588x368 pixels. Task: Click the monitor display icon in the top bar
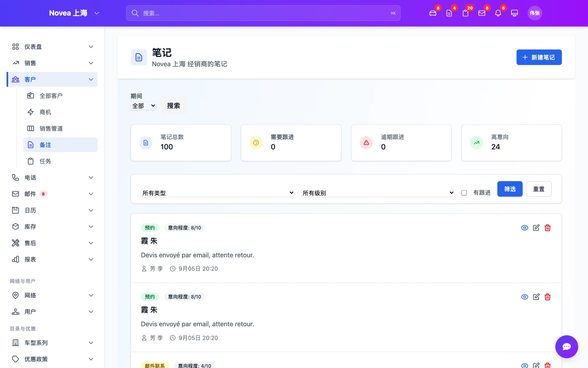[514, 13]
